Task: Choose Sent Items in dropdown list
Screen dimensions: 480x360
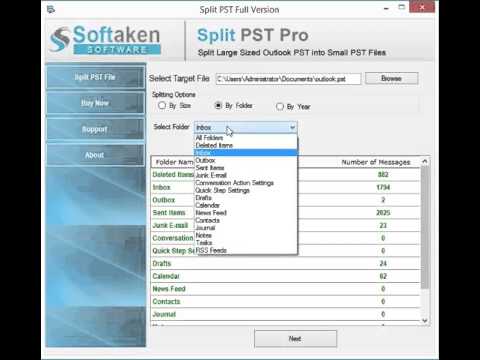Action: point(246,168)
